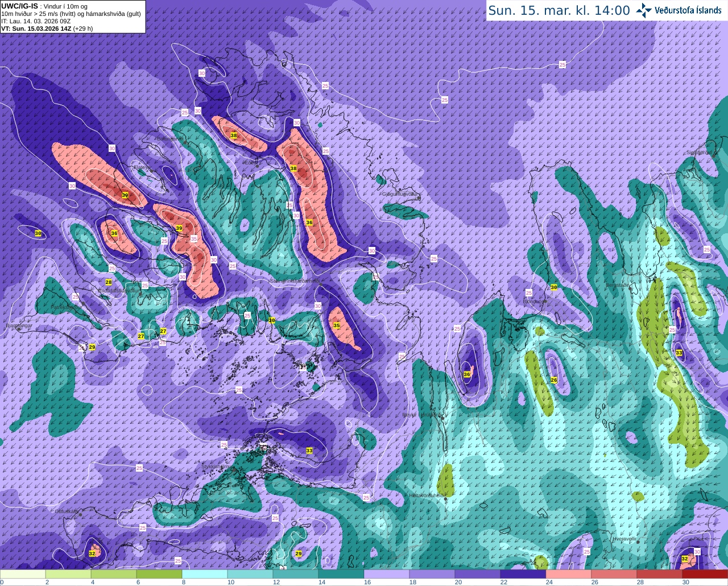Pick the dark indigo 22–24 legend swatch

pyautogui.click(x=523, y=574)
